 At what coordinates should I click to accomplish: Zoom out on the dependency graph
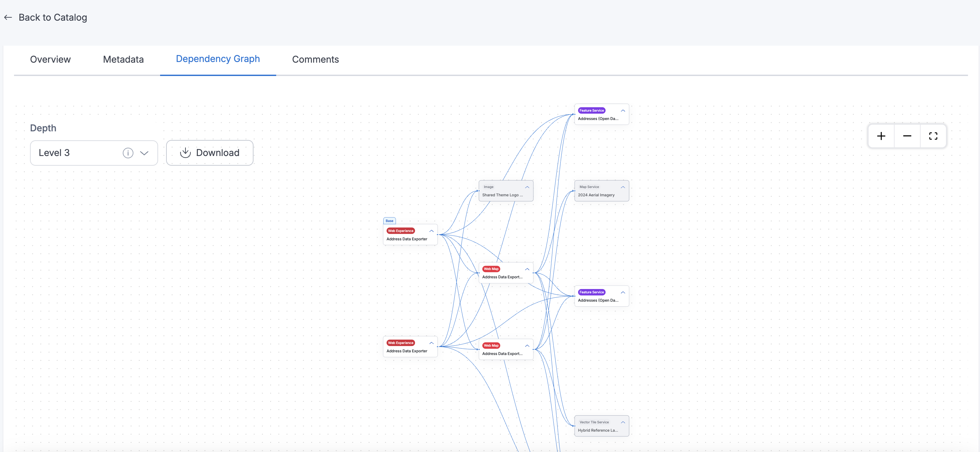pyautogui.click(x=907, y=136)
